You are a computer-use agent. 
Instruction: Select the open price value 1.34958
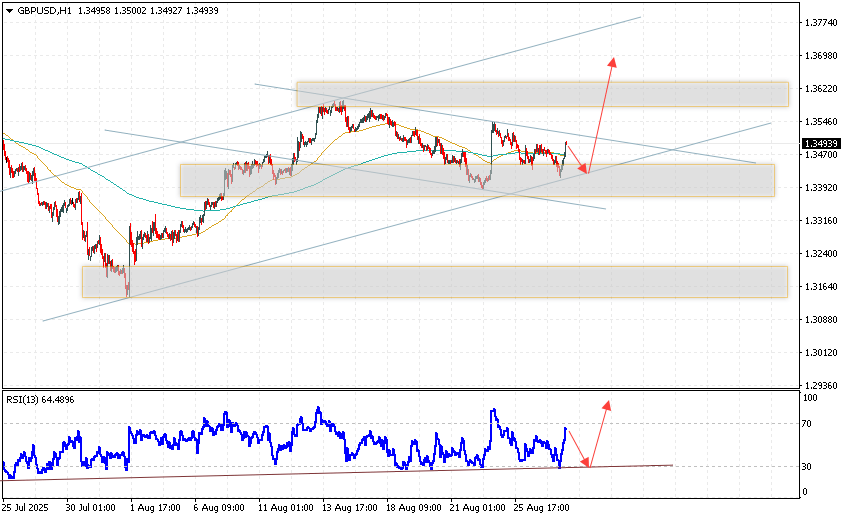[x=94, y=10]
